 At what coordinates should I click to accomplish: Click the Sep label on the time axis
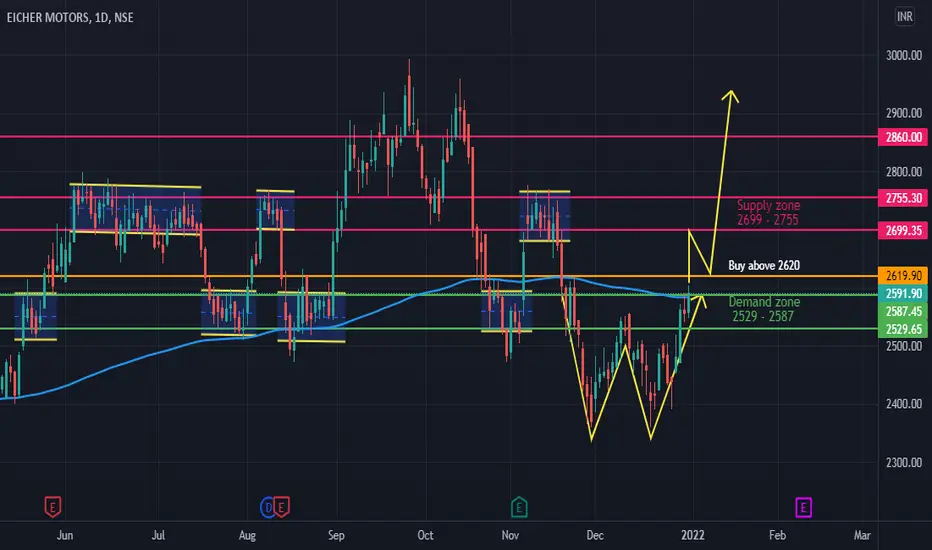[x=336, y=535]
